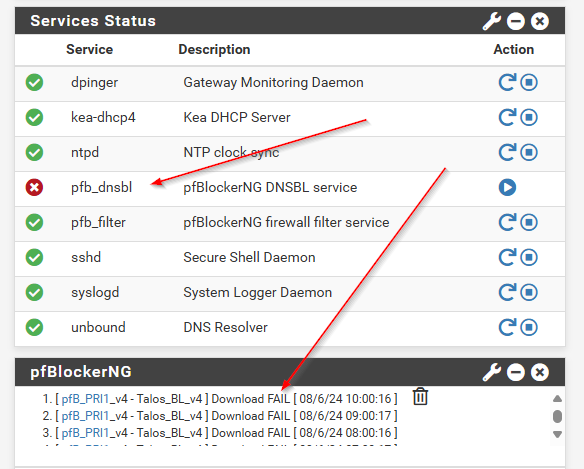
Task: Close the pfBlockerNG widget
Action: click(540, 372)
